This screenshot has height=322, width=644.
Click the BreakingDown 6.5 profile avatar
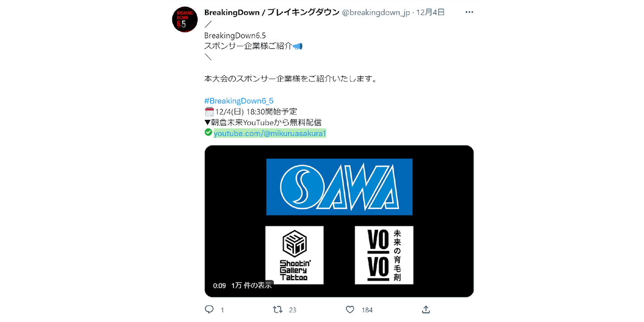point(185,19)
